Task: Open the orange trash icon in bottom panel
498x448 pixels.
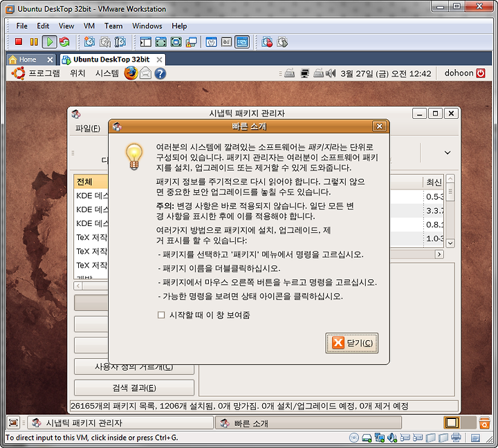Action: (x=484, y=423)
